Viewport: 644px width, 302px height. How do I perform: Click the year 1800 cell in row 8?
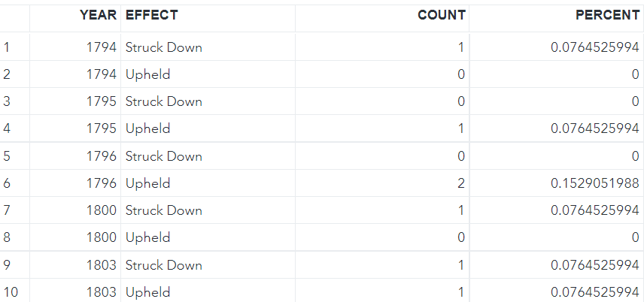click(x=102, y=237)
